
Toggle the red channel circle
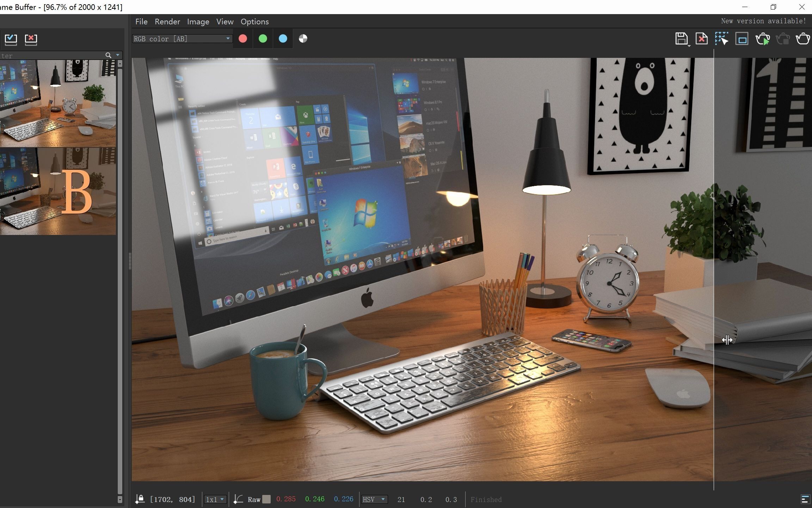pos(243,38)
